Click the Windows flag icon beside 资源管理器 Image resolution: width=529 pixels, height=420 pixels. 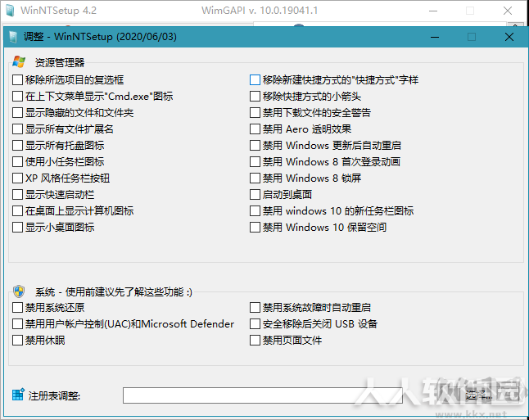pyautogui.click(x=19, y=62)
